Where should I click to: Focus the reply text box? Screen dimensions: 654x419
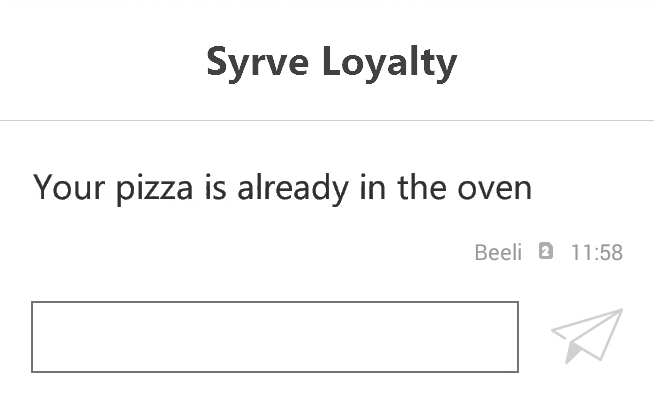[275, 337]
